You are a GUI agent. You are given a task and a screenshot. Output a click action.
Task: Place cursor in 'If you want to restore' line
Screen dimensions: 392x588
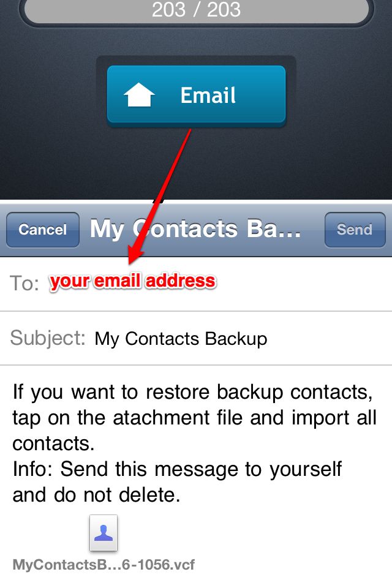click(x=193, y=392)
